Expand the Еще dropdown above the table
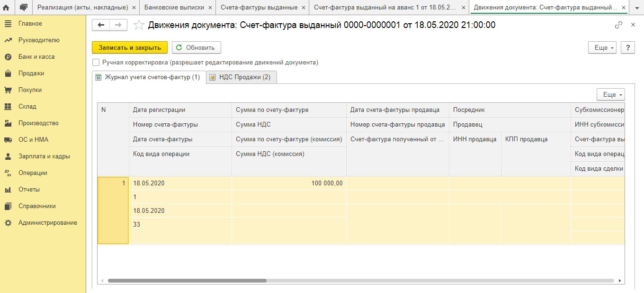Screen dimensions: 644x293 [610, 94]
